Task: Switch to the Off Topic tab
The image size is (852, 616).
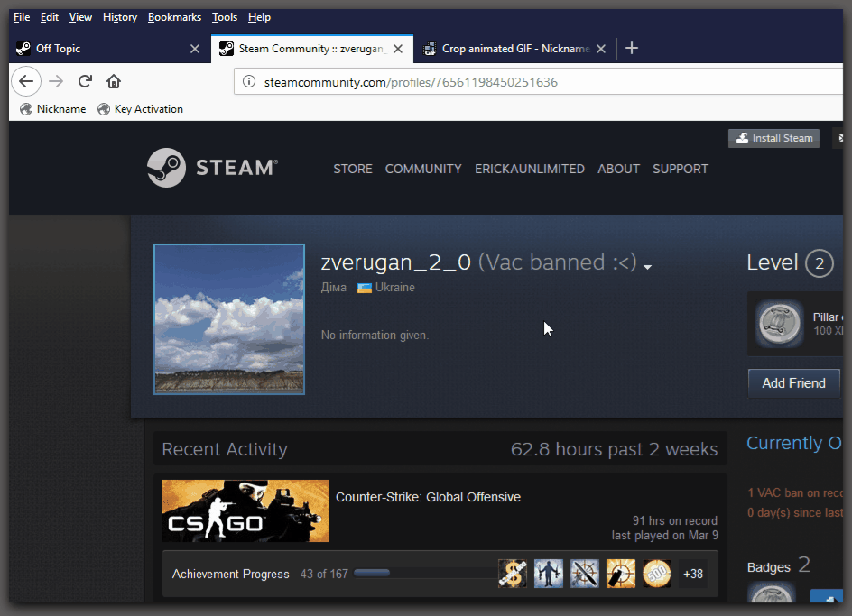Action: [x=108, y=49]
